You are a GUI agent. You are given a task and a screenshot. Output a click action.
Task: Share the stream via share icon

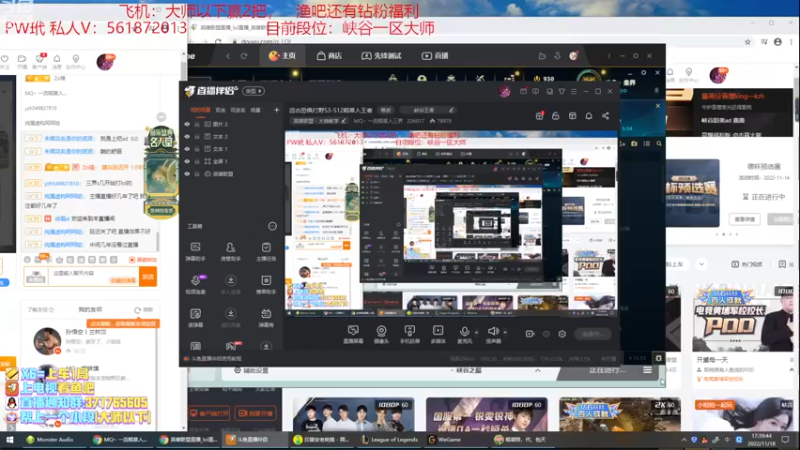pyautogui.click(x=606, y=116)
